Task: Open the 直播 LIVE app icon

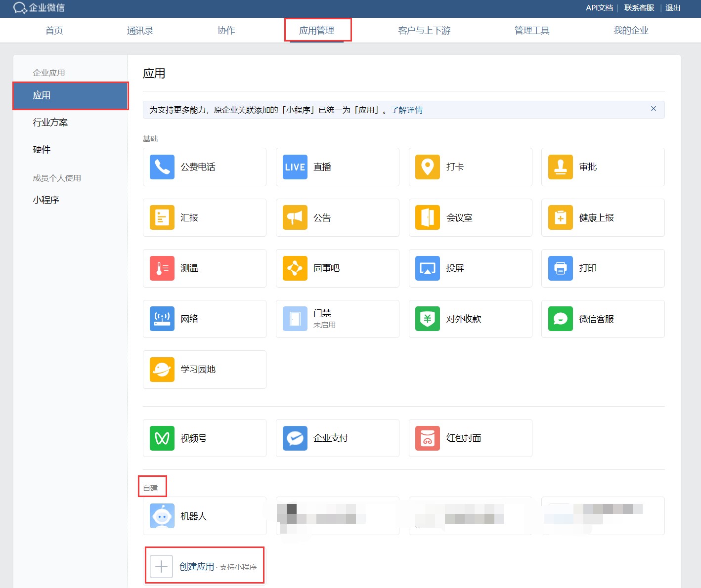Action: tap(295, 167)
